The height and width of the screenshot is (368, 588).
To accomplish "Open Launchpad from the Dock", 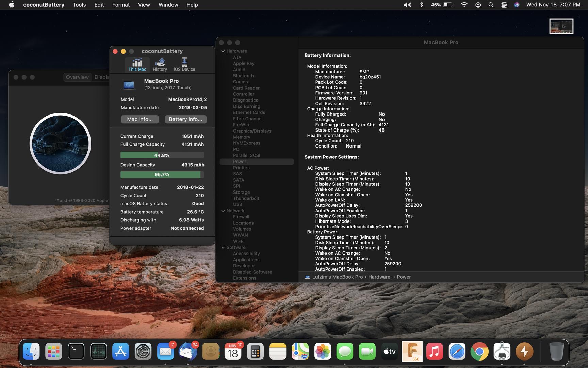I will 53,351.
